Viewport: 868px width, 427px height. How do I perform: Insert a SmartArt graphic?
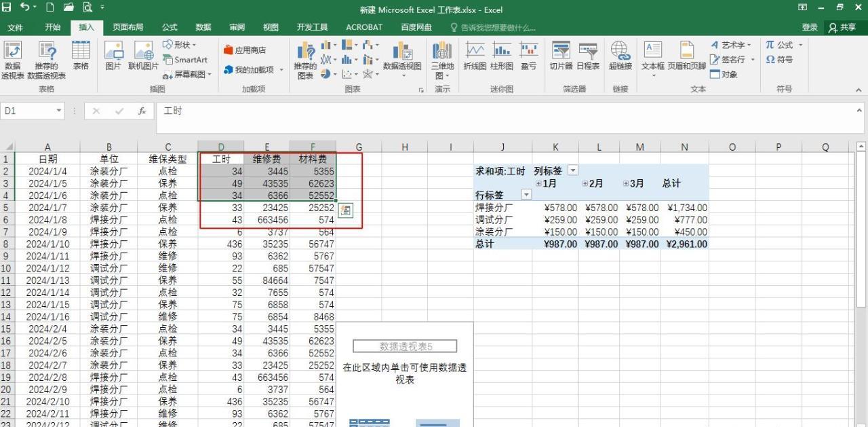(x=185, y=60)
